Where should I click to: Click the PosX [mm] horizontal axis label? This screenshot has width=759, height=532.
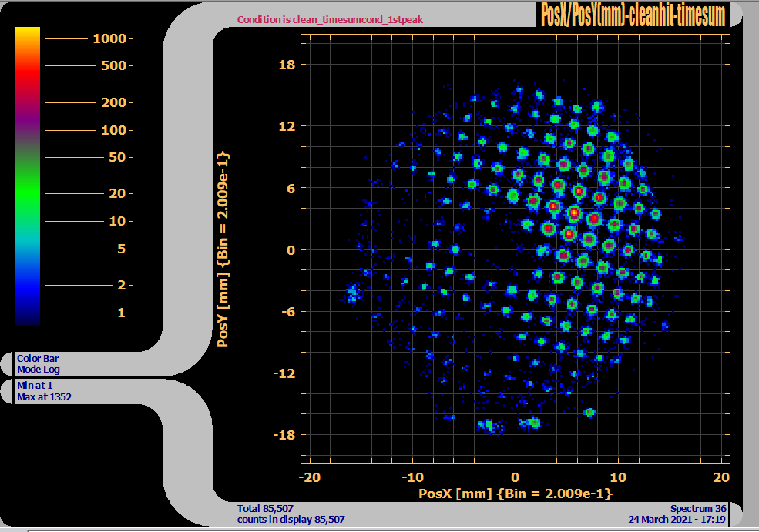click(515, 492)
